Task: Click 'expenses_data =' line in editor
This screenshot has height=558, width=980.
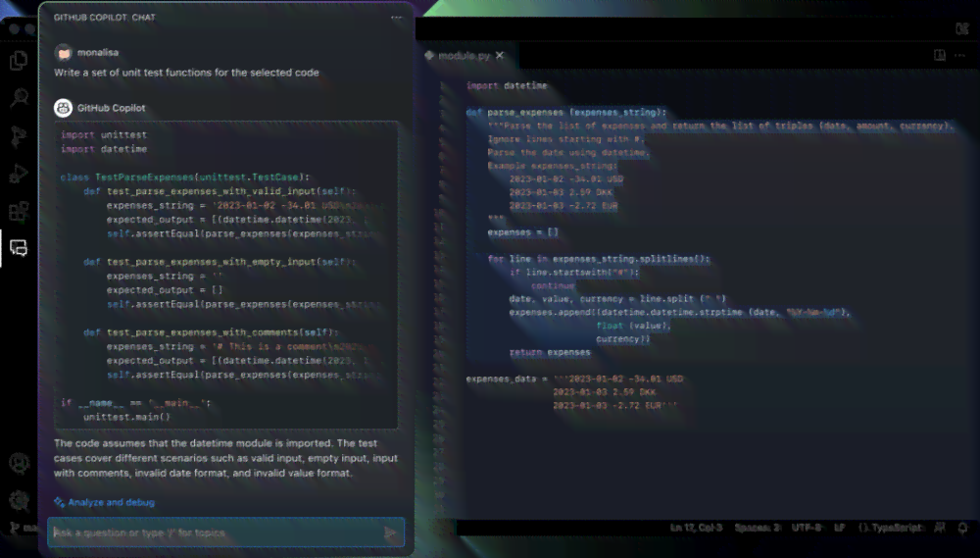Action: tap(575, 380)
